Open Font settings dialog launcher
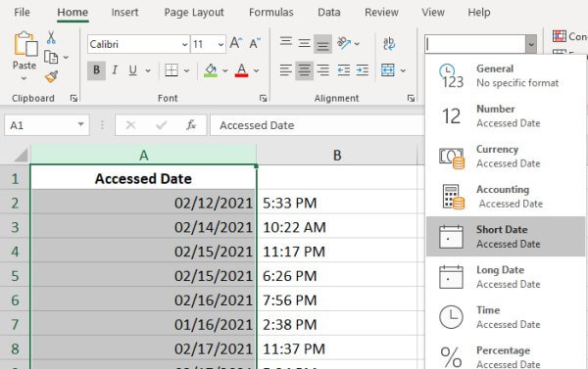 [x=264, y=98]
